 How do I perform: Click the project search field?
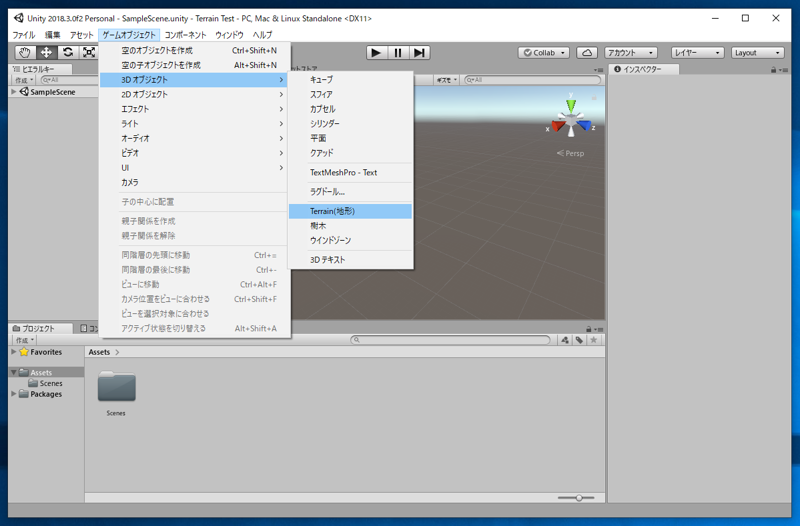tap(451, 340)
